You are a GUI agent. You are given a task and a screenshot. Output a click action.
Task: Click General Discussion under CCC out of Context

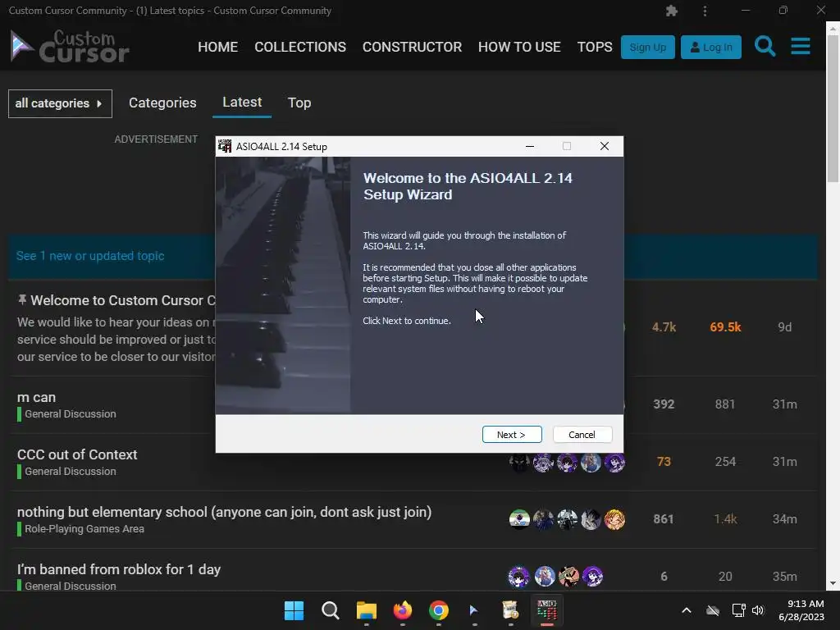pos(71,472)
